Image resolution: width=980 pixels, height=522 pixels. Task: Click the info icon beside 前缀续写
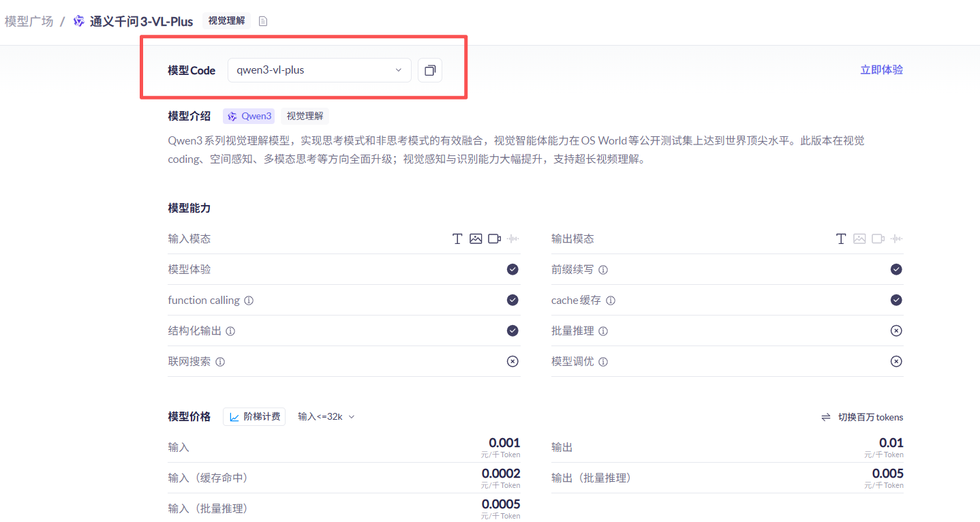pyautogui.click(x=603, y=270)
